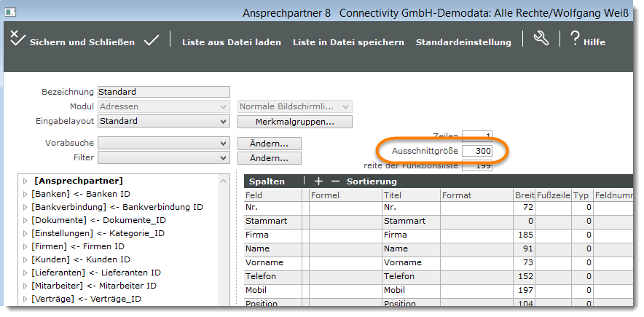644x317 pixels.
Task: Click the Ausschnittgröße value field
Action: (477, 151)
